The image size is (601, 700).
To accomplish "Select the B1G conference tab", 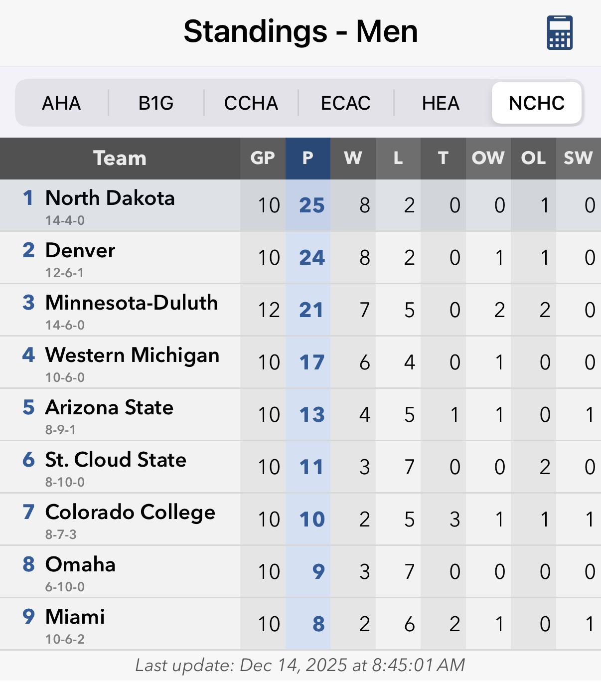I will pyautogui.click(x=156, y=103).
